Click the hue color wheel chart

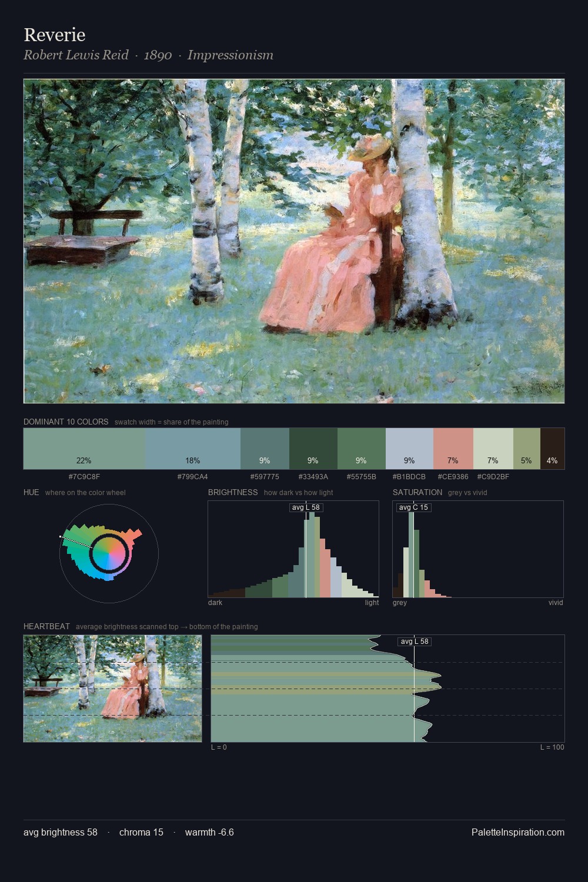pos(109,553)
